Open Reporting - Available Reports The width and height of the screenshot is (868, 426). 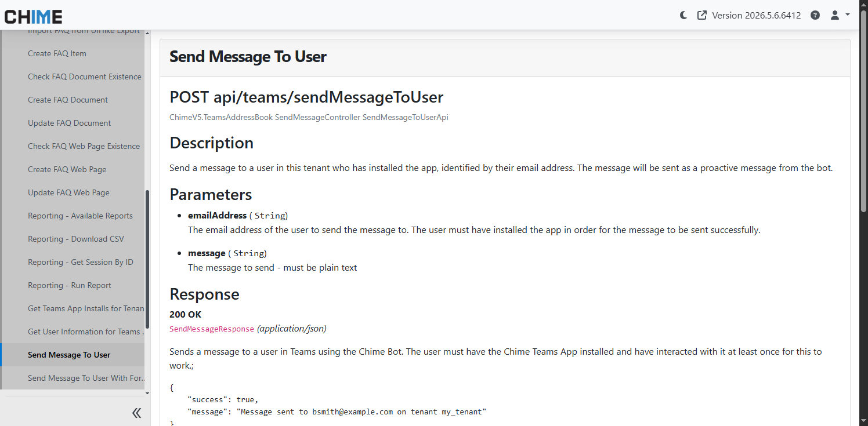pos(80,216)
